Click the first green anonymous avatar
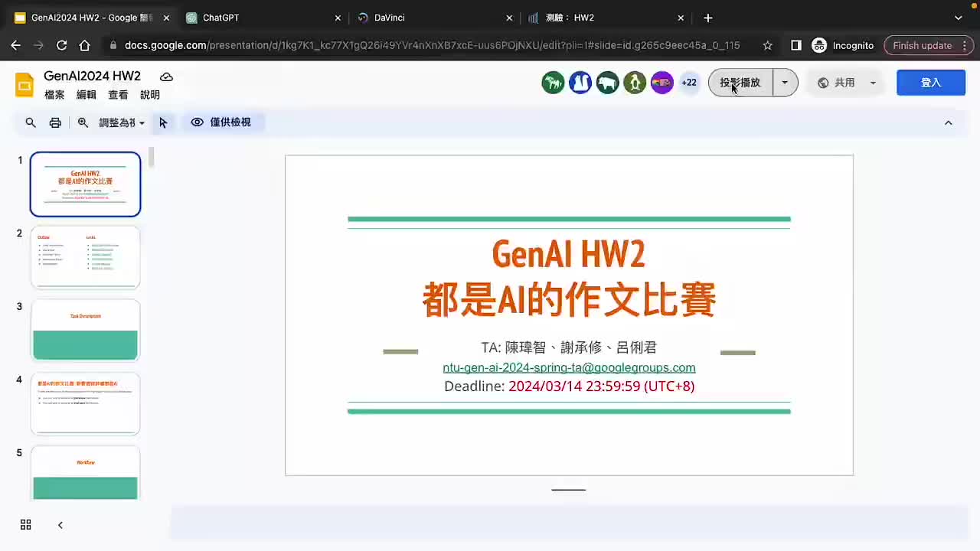This screenshot has width=980, height=551. [553, 83]
